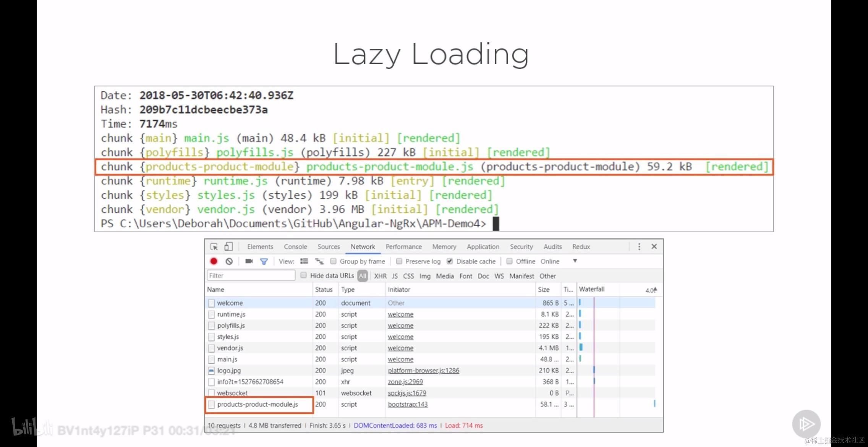Click the inspect element picker icon
The width and height of the screenshot is (868, 447).
pos(214,247)
